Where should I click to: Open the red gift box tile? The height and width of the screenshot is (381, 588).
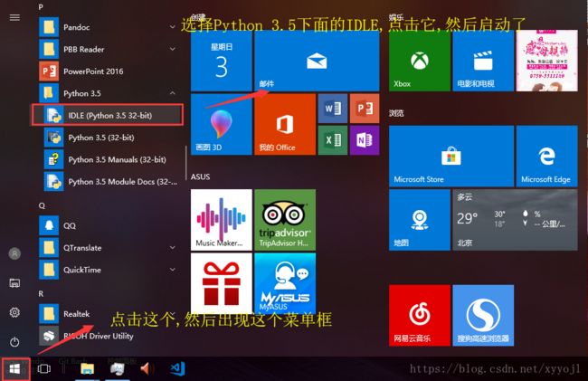222,283
